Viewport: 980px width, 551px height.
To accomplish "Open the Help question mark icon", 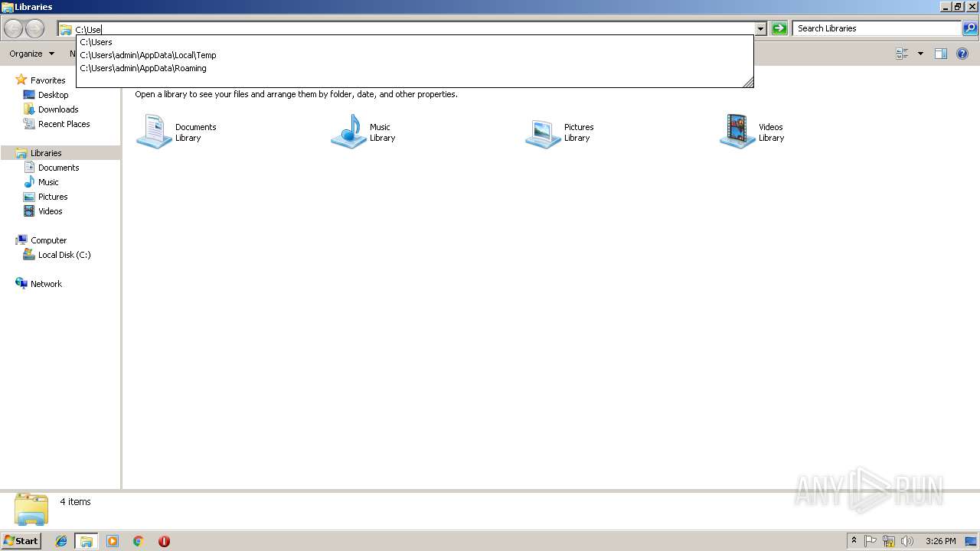I will click(x=962, y=54).
